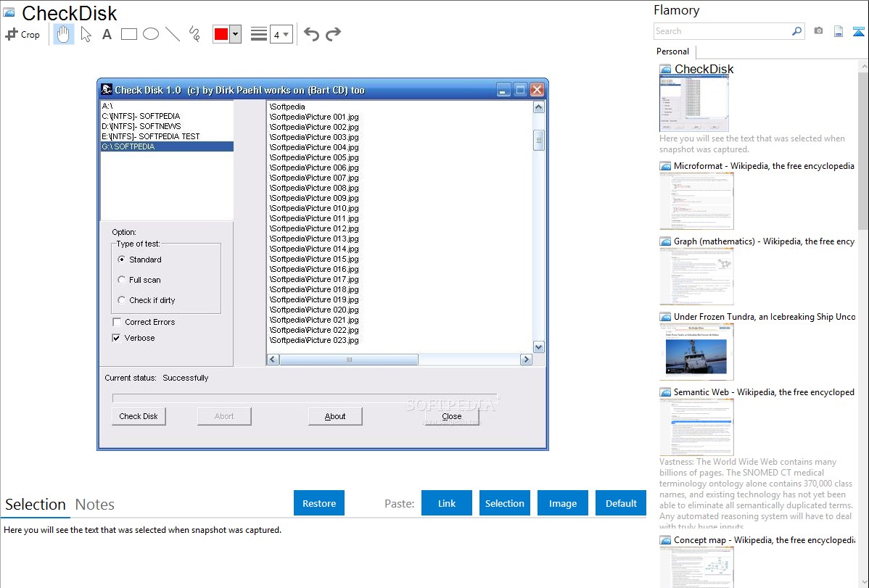Image resolution: width=869 pixels, height=588 pixels.
Task: Click the line thickness icon
Action: (259, 34)
